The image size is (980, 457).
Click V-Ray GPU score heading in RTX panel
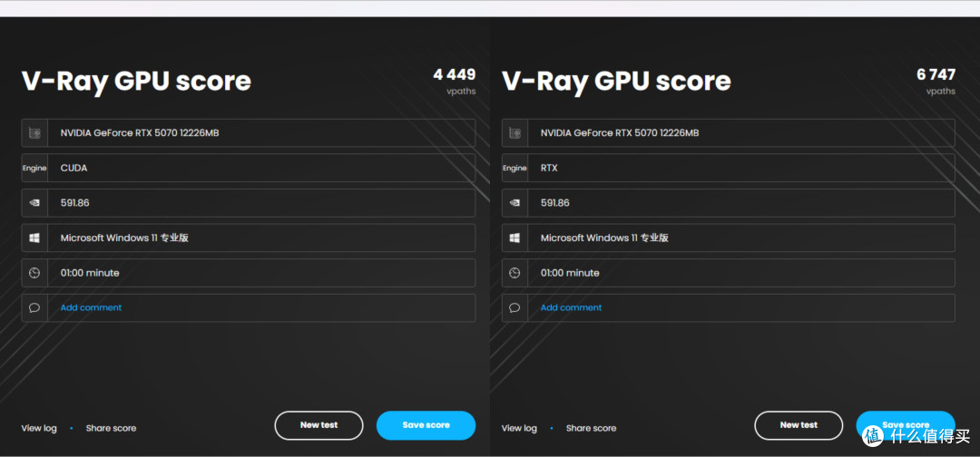(x=616, y=82)
